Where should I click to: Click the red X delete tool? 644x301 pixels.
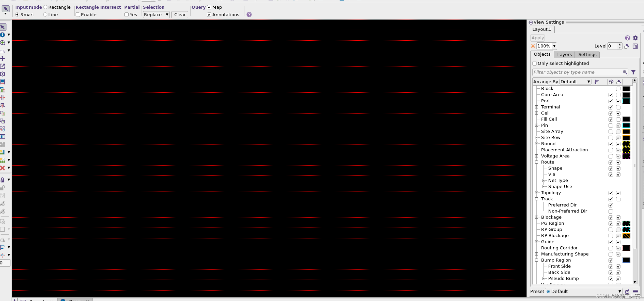click(3, 168)
